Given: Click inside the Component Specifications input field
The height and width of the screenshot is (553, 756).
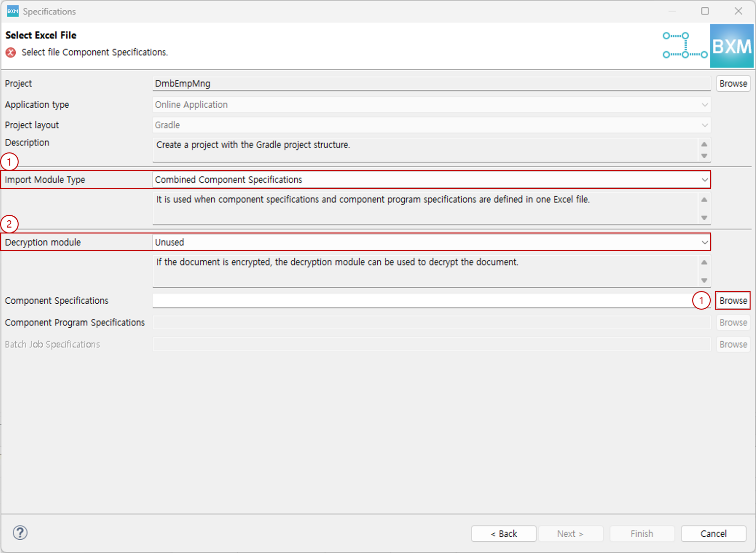Looking at the screenshot, I should pyautogui.click(x=422, y=300).
